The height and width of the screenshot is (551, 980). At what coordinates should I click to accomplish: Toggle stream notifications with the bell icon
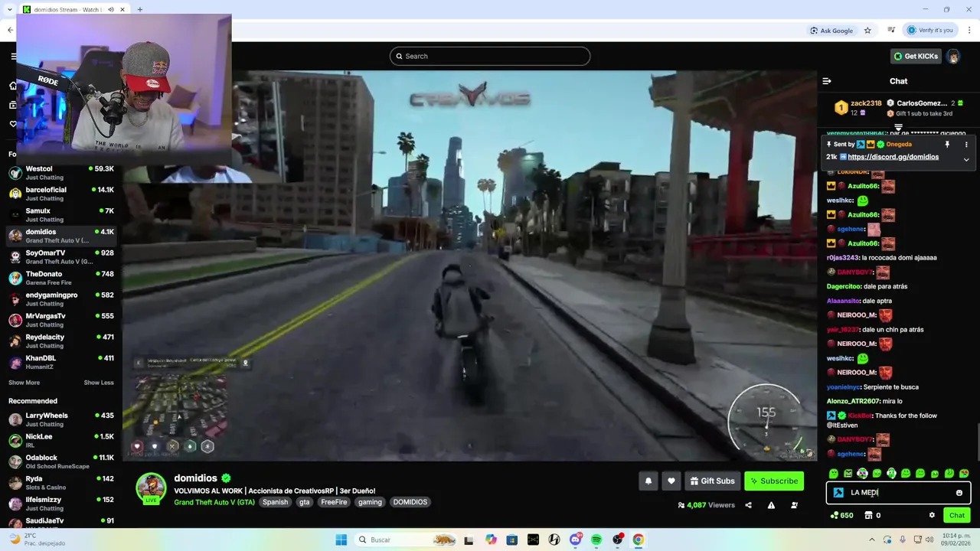pyautogui.click(x=648, y=481)
